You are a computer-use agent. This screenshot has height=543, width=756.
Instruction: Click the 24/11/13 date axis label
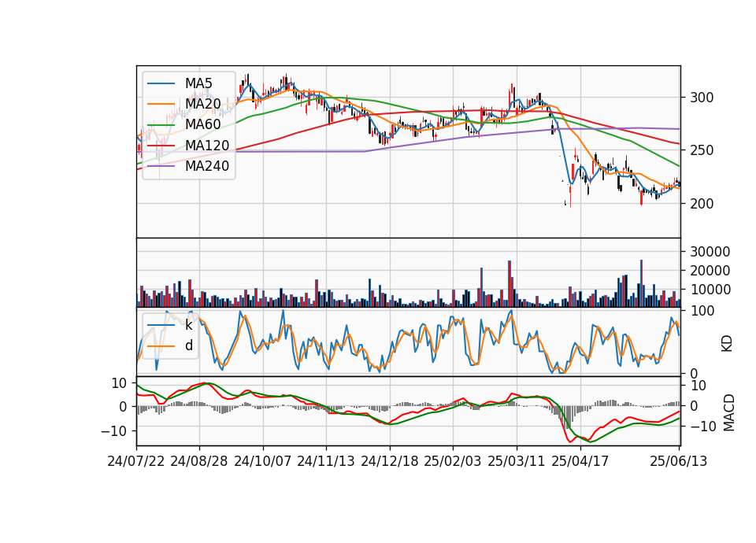coord(326,461)
